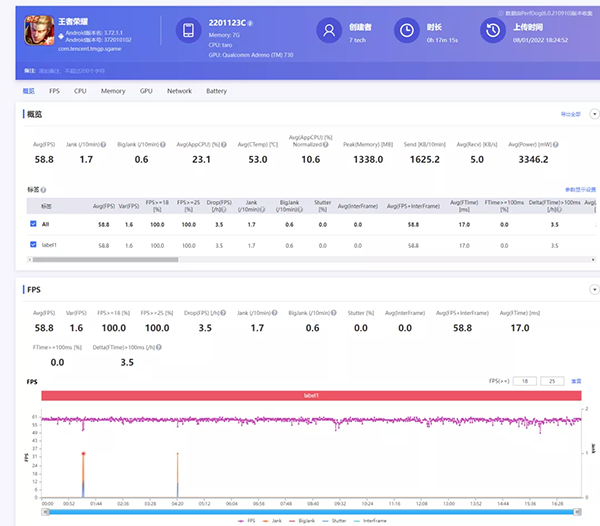Collapse the 概览 overview section arrow
The height and width of the screenshot is (526, 600).
coord(592,115)
